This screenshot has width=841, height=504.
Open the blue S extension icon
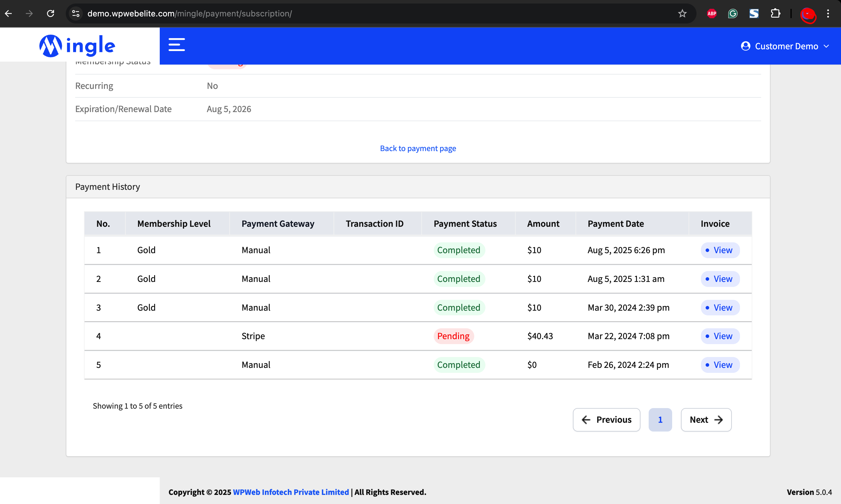[x=753, y=13]
